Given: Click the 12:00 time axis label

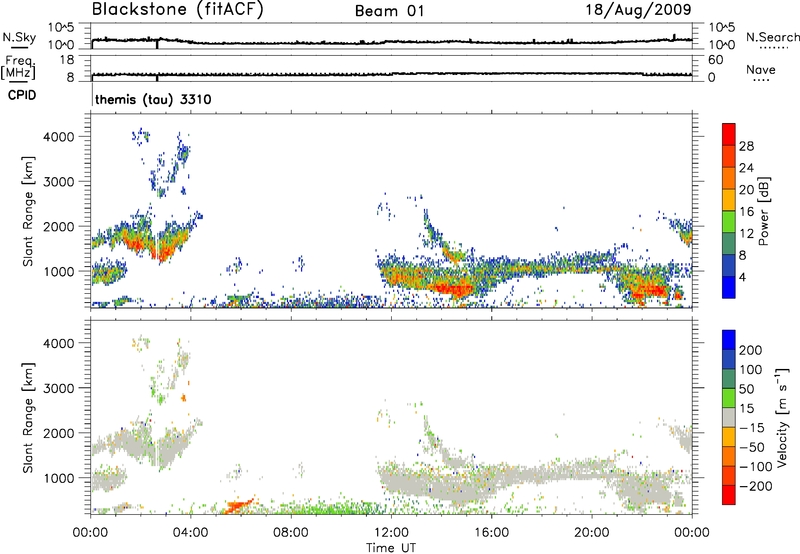Looking at the screenshot, I should (391, 533).
